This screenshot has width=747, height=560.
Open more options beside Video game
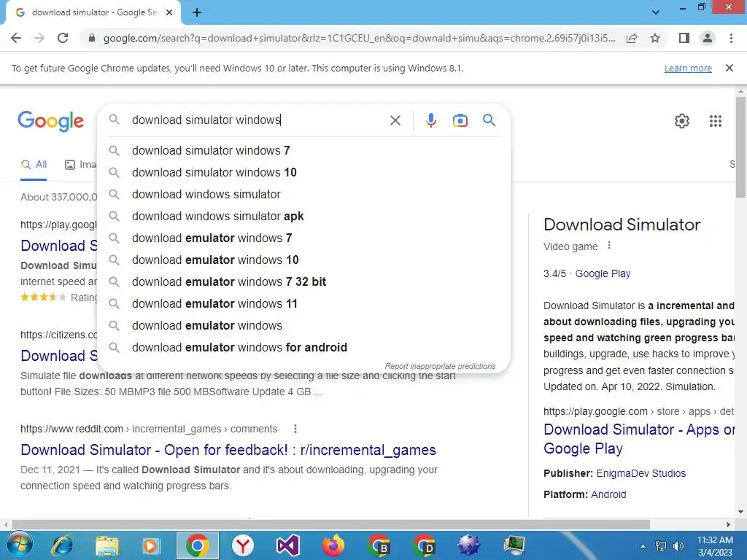tap(609, 246)
